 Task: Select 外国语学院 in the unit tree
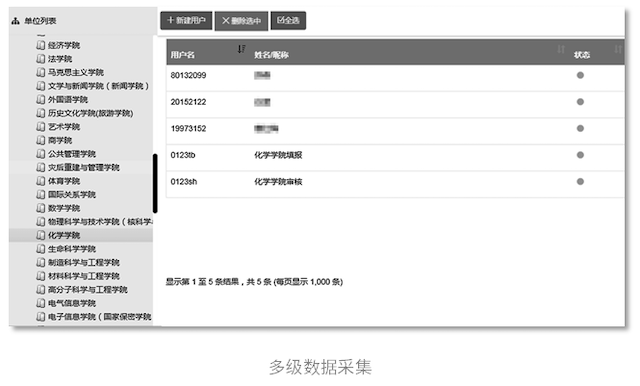click(x=68, y=100)
